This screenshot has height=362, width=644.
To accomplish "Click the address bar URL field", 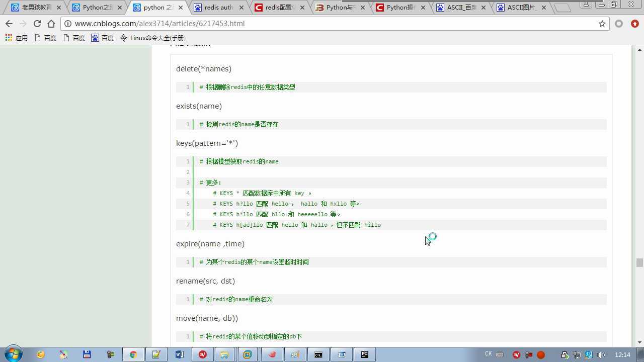I will (x=335, y=24).
